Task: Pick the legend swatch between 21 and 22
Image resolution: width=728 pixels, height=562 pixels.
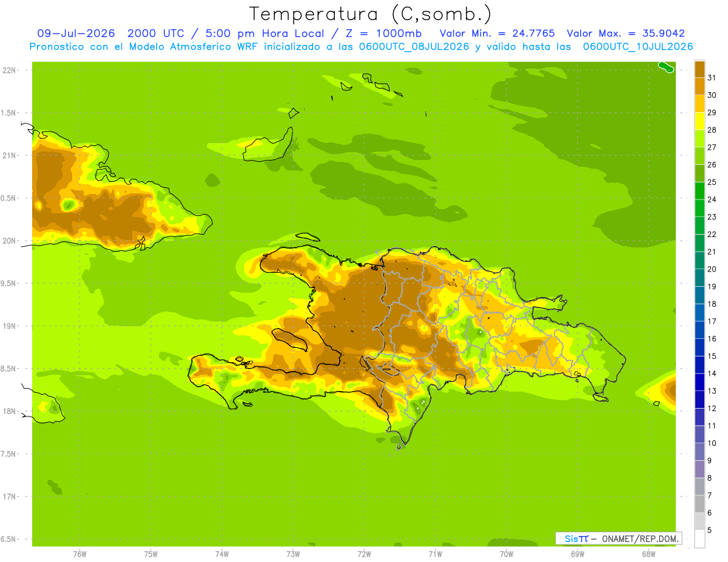Action: coord(699,243)
